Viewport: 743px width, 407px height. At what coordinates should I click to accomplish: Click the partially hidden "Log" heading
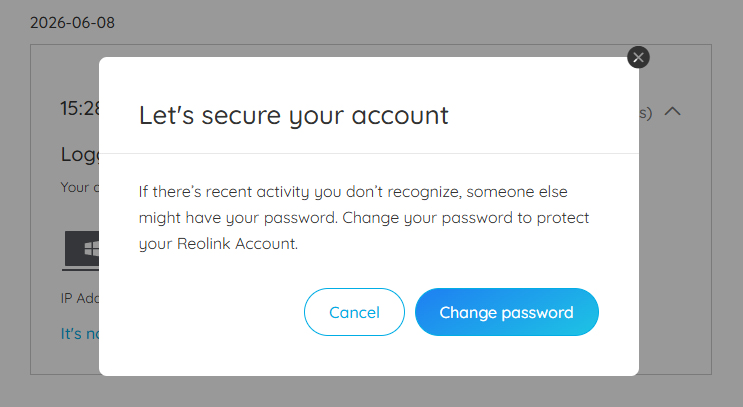point(80,154)
